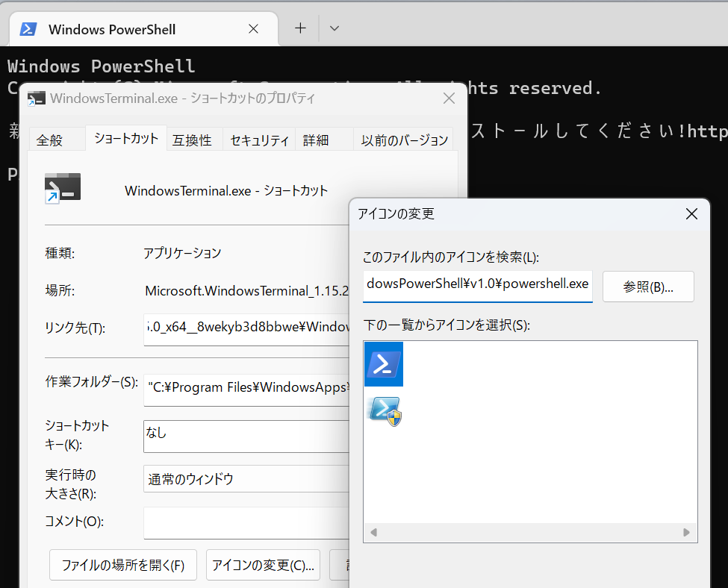Close the アイコンの変更 dialog
The height and width of the screenshot is (588, 728).
[691, 214]
